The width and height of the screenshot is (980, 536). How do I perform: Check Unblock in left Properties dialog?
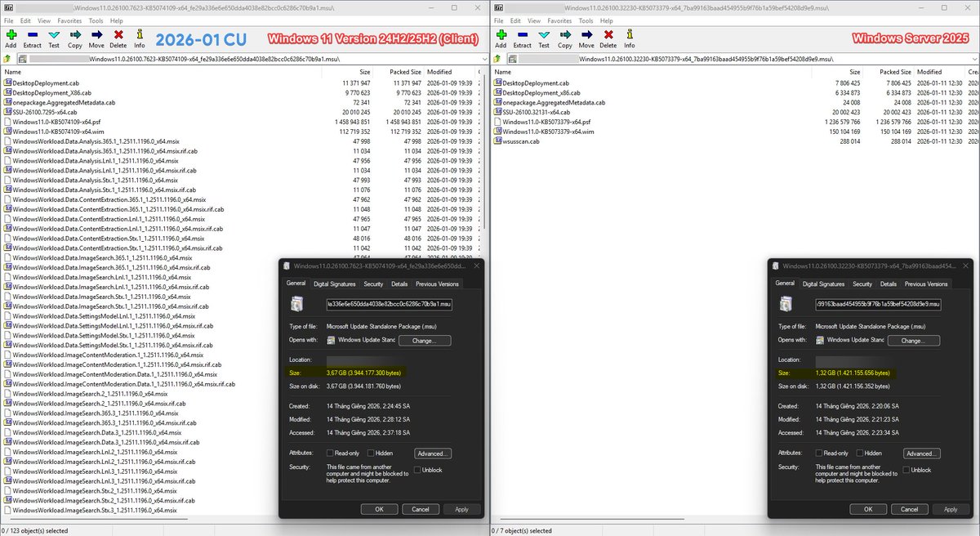point(417,470)
